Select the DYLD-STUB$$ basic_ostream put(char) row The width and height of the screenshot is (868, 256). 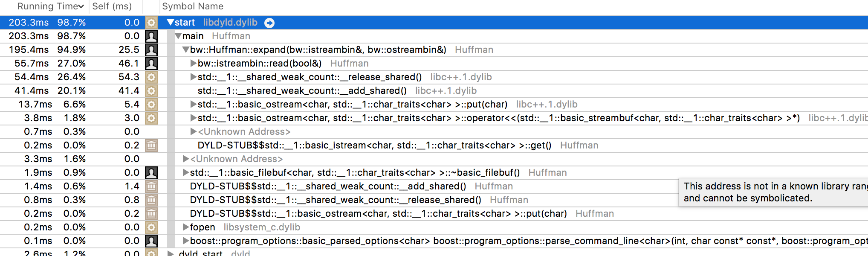pyautogui.click(x=434, y=213)
